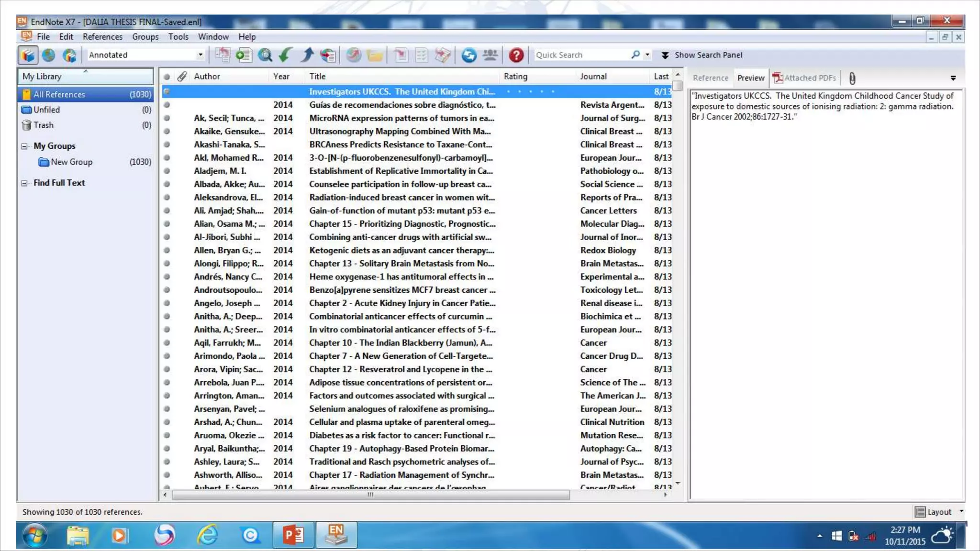
Task: Click the Sync Library icon
Action: coord(469,55)
